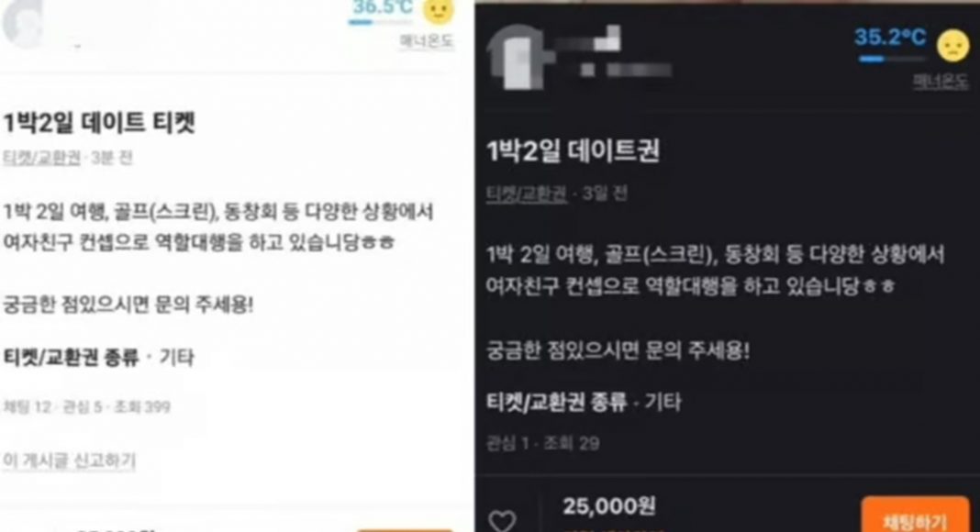Image resolution: width=980 pixels, height=532 pixels.
Task: Click the 35.2°C manner temperature value
Action: point(889,38)
